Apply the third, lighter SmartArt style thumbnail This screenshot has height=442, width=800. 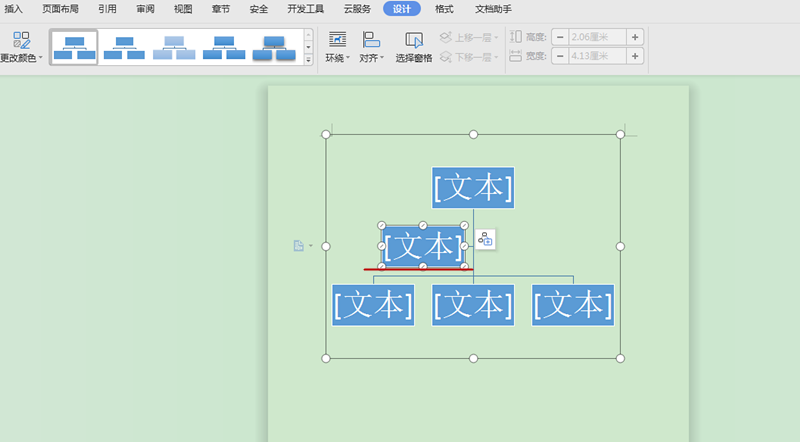pyautogui.click(x=174, y=47)
